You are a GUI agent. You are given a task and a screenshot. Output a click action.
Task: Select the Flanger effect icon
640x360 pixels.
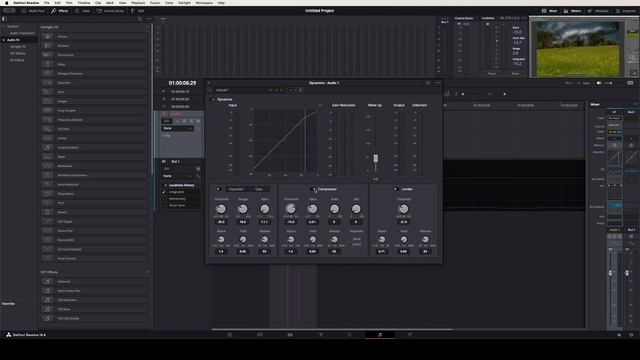click(47, 101)
